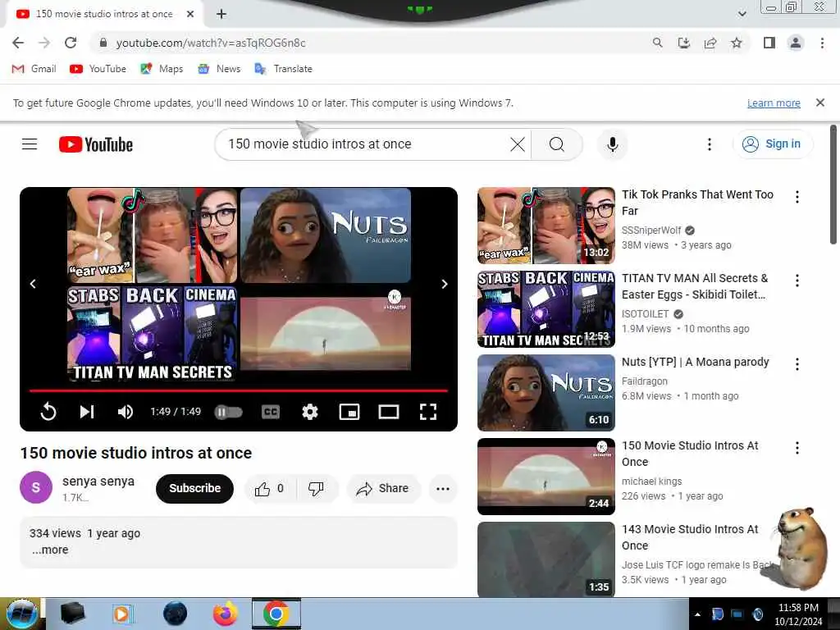The image size is (840, 630).
Task: Close the 150 movie studio intros tab
Action: [x=190, y=14]
